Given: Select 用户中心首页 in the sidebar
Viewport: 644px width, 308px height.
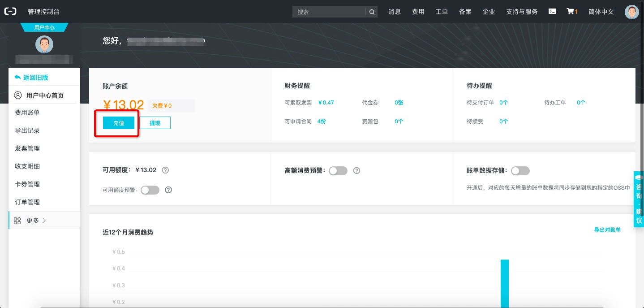Looking at the screenshot, I should pyautogui.click(x=44, y=95).
